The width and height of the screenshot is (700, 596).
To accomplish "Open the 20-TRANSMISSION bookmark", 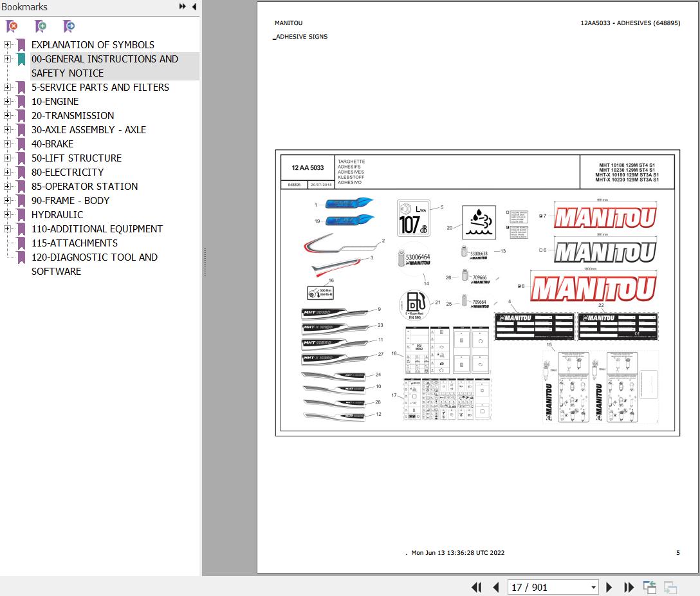I will tap(73, 116).
